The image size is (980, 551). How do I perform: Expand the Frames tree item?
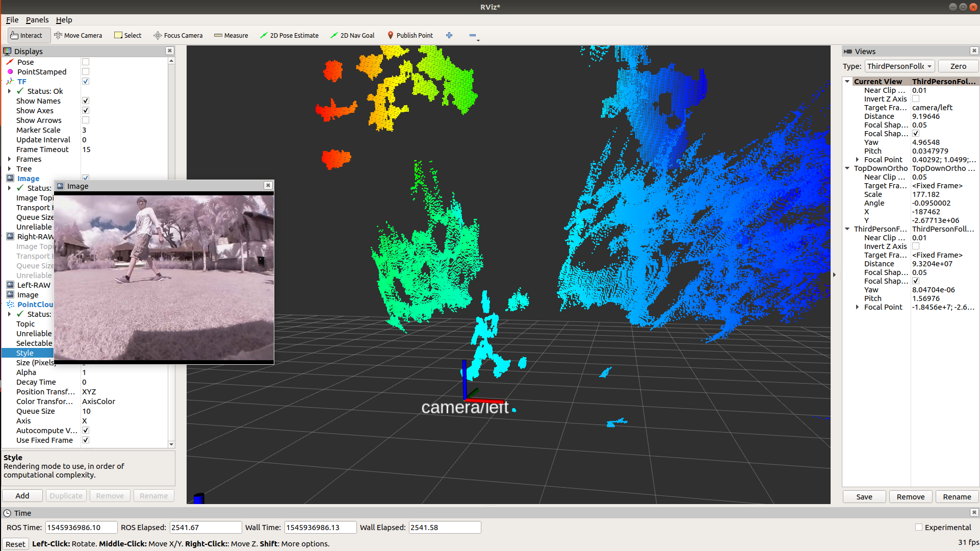tap(11, 159)
